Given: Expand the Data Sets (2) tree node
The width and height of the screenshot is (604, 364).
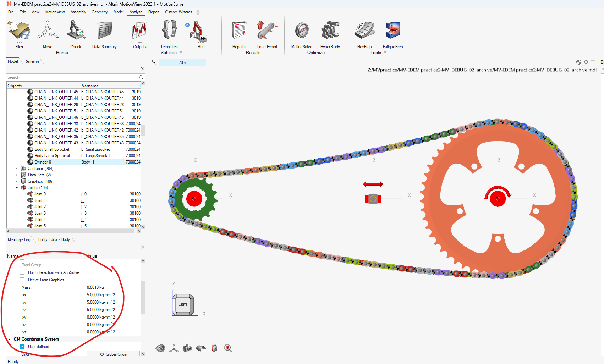Looking at the screenshot, I should click(x=16, y=175).
